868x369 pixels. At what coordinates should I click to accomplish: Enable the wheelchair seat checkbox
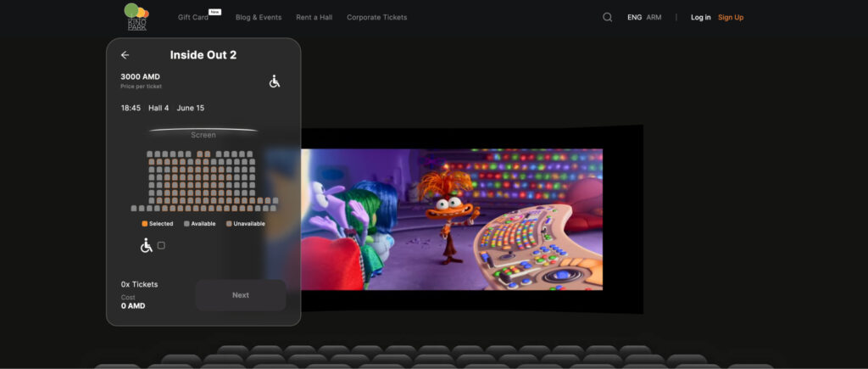[x=161, y=245]
